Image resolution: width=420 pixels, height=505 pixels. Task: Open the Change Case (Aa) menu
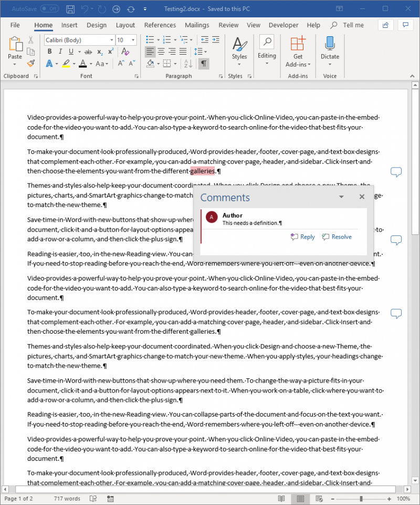coord(102,64)
